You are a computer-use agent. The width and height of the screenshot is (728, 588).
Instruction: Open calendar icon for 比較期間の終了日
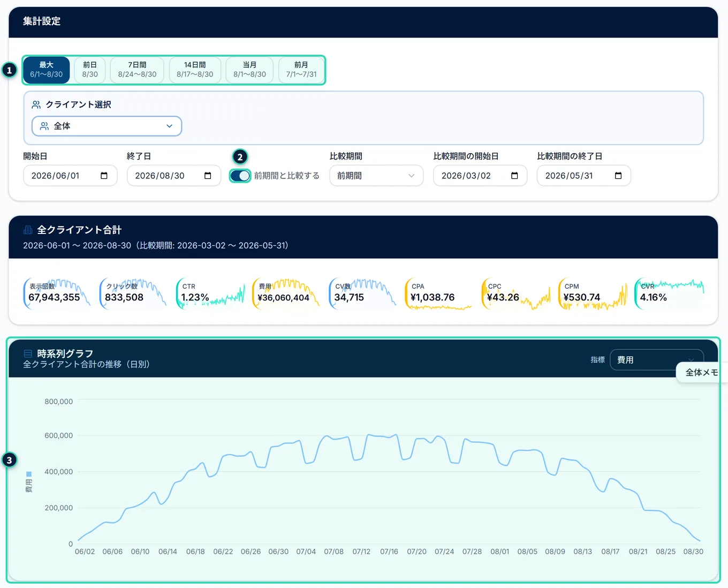[618, 176]
